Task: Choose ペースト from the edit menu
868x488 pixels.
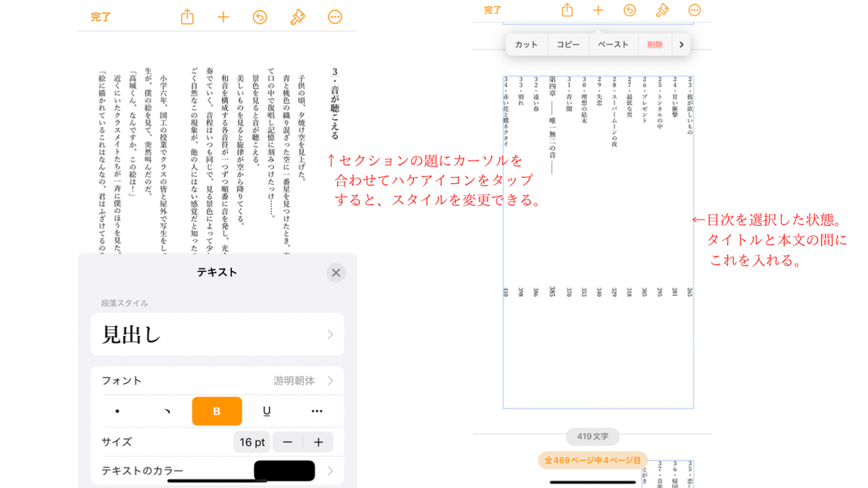Action: (x=613, y=45)
